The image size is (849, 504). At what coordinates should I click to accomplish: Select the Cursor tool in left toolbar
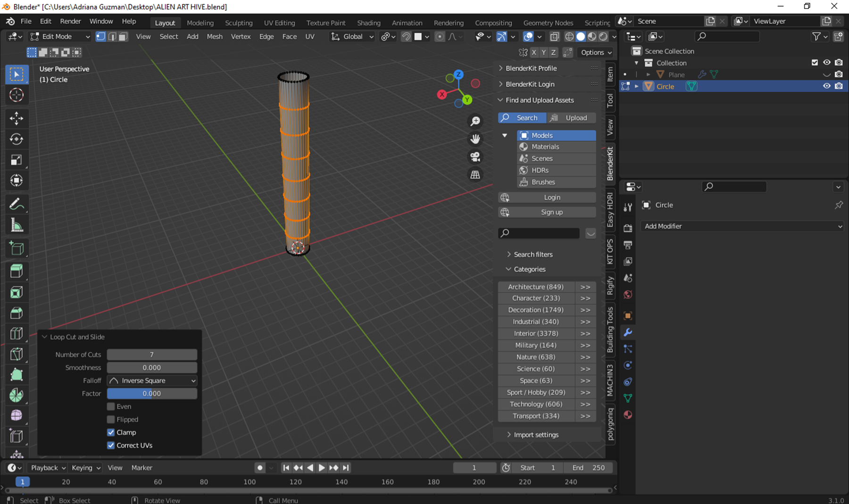(17, 95)
